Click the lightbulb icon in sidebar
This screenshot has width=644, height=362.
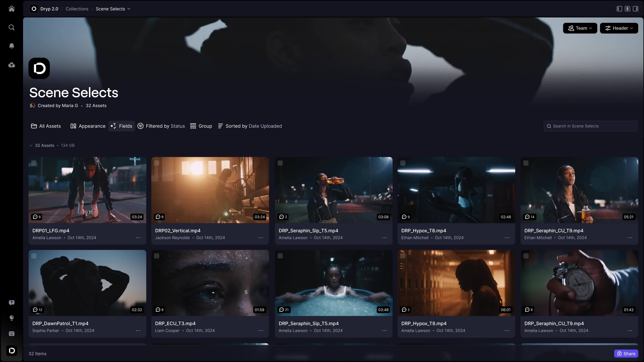[12, 318]
